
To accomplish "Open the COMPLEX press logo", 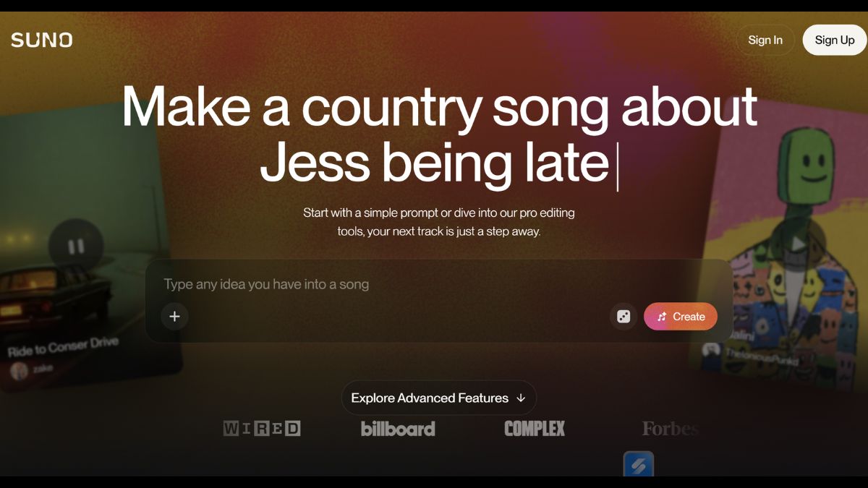I will point(535,429).
